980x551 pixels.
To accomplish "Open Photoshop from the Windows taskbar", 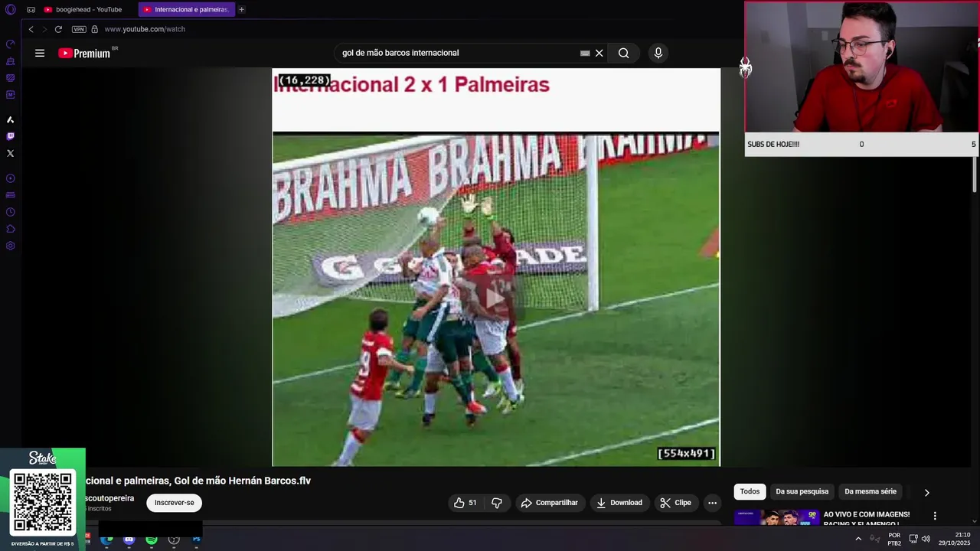I will coord(197,539).
